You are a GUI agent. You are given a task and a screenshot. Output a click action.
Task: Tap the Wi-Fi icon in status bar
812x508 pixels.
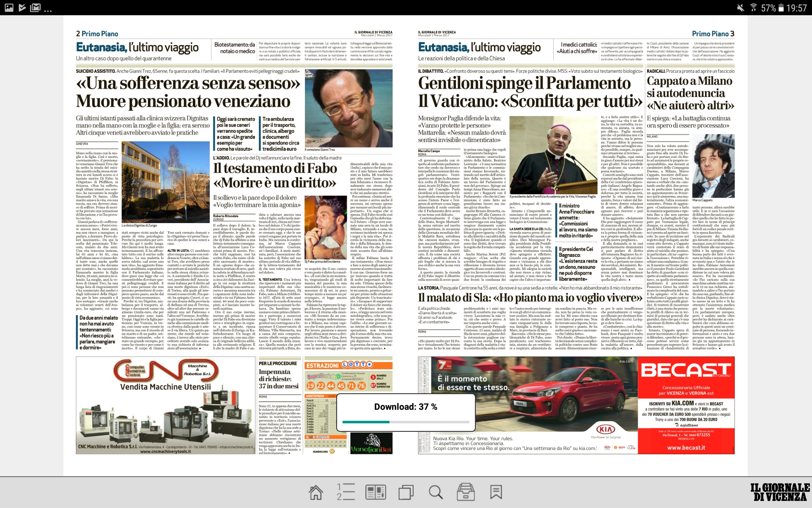pos(753,8)
